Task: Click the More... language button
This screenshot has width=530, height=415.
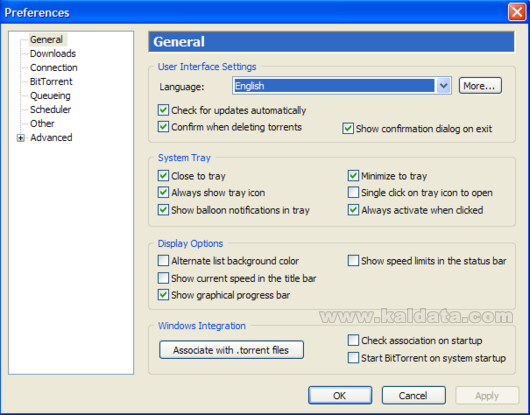Action: 480,86
